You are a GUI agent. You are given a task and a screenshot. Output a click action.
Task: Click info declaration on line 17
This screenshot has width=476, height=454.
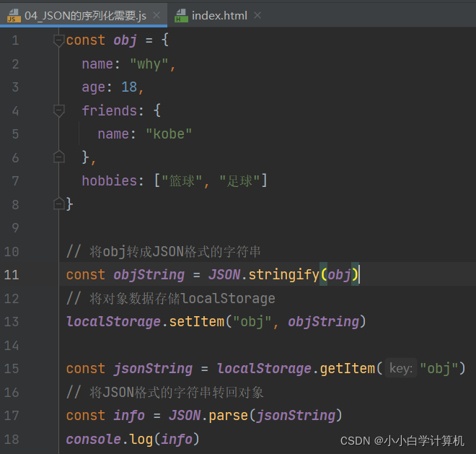coord(129,416)
